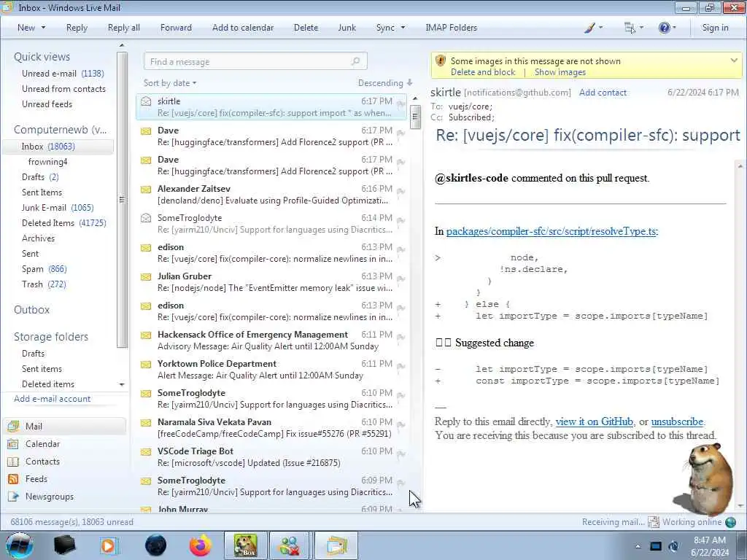Image resolution: width=747 pixels, height=560 pixels.
Task: Click the Mail icon in navigation pane
Action: coord(13,426)
